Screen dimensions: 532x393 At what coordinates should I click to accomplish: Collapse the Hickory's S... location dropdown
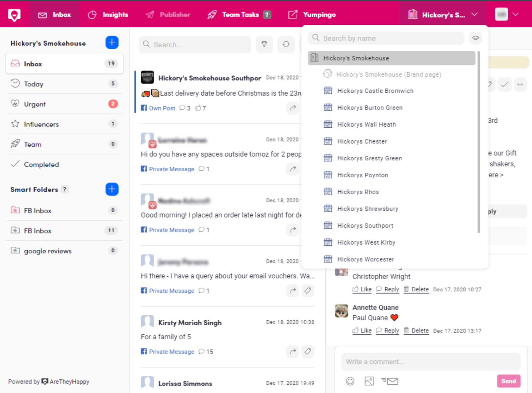pyautogui.click(x=443, y=15)
